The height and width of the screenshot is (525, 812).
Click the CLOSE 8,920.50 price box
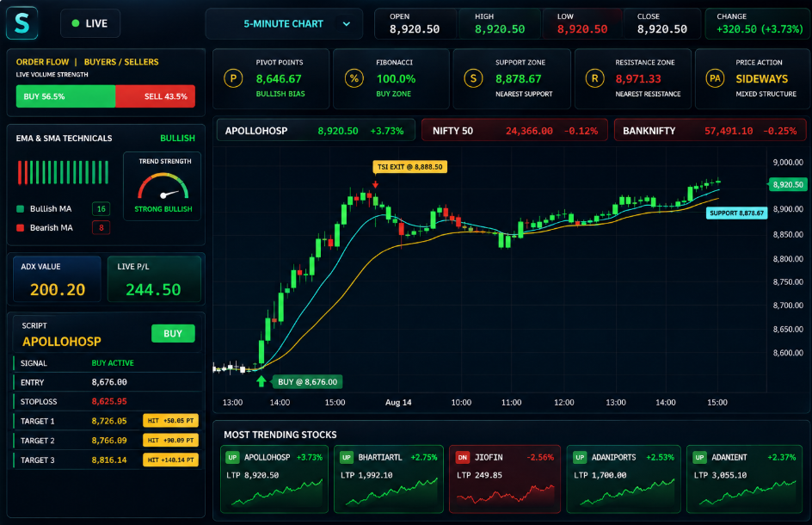pyautogui.click(x=662, y=24)
